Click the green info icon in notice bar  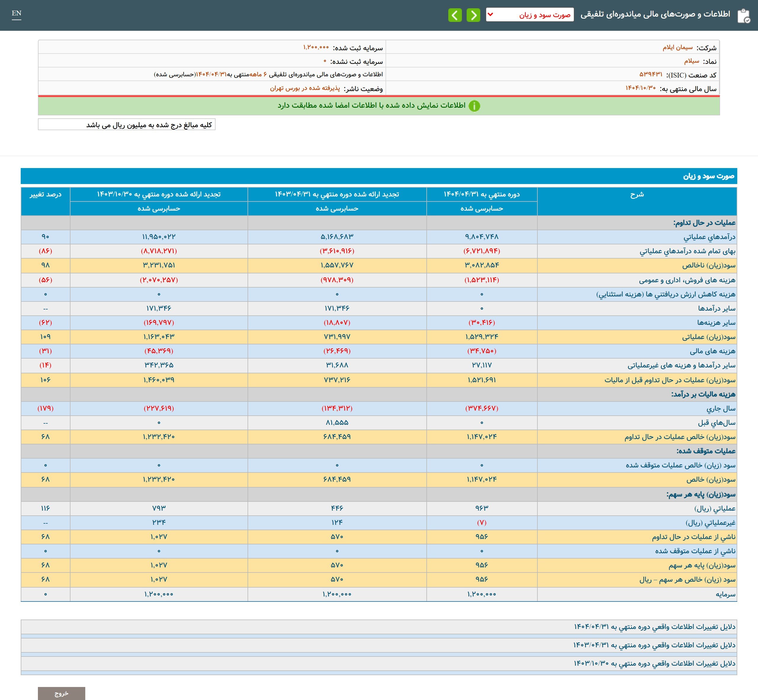tap(474, 106)
